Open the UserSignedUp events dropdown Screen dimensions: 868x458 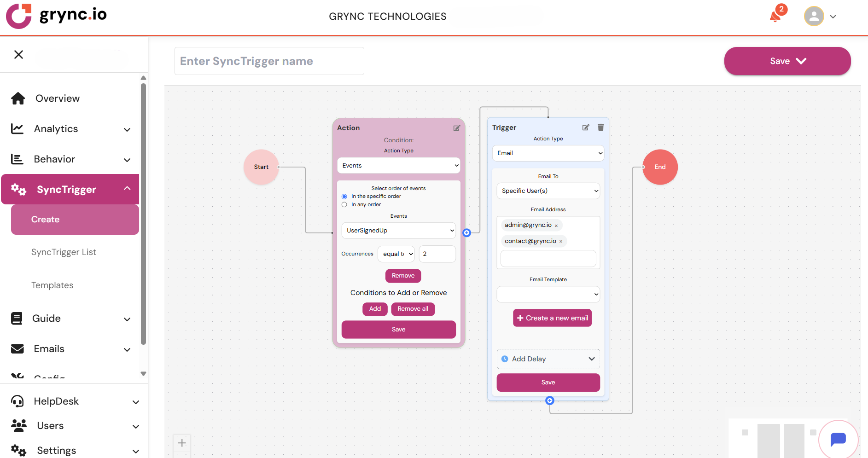point(398,231)
